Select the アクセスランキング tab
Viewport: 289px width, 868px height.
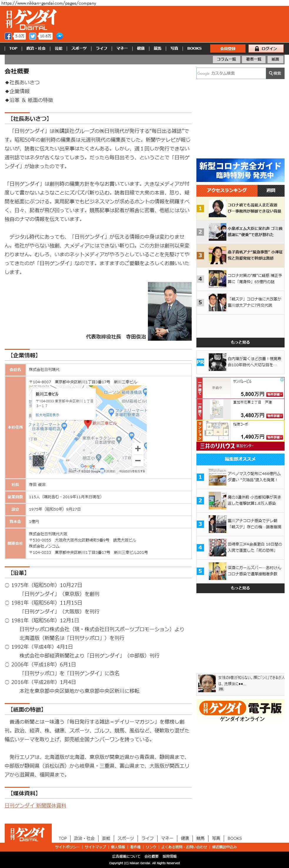[227, 190]
